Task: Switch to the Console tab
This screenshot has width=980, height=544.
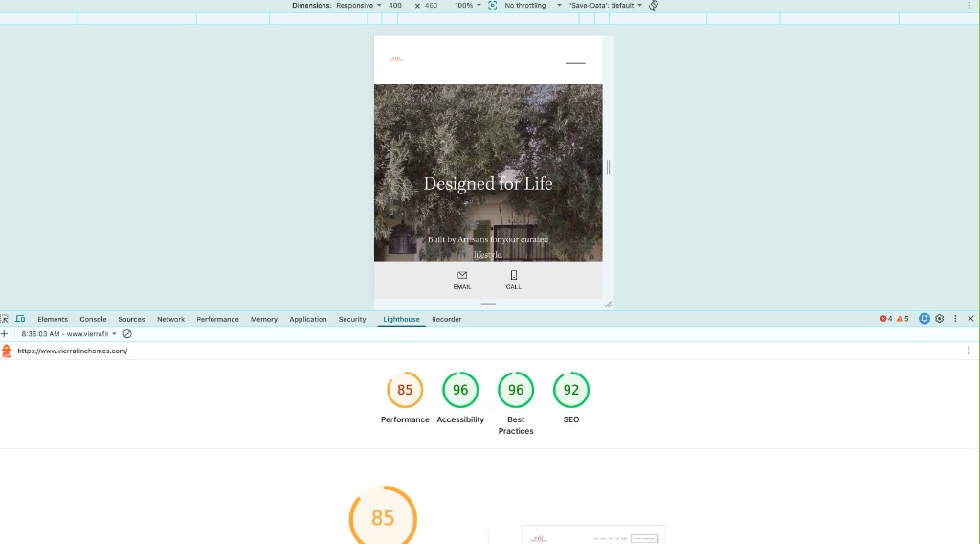Action: (93, 319)
